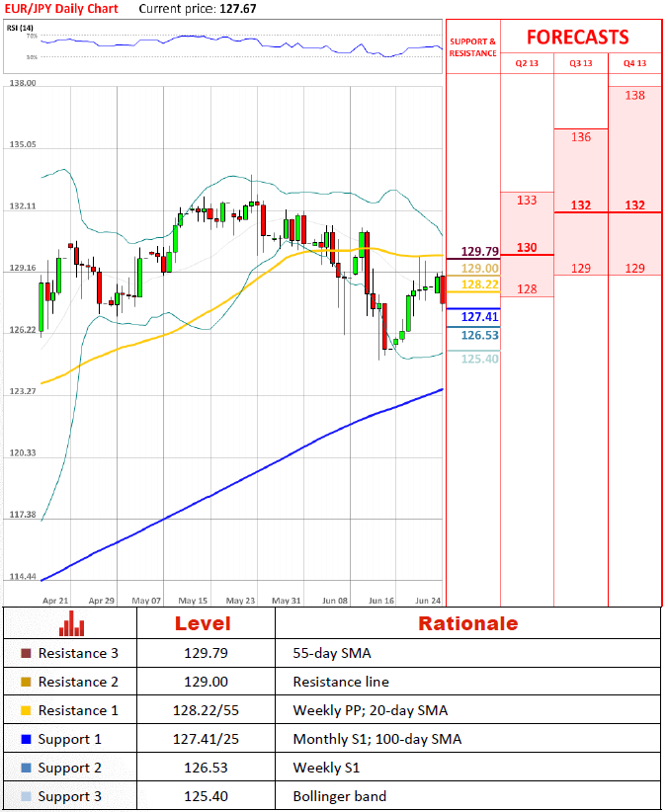Click the 138.00 price axis label

pos(23,83)
